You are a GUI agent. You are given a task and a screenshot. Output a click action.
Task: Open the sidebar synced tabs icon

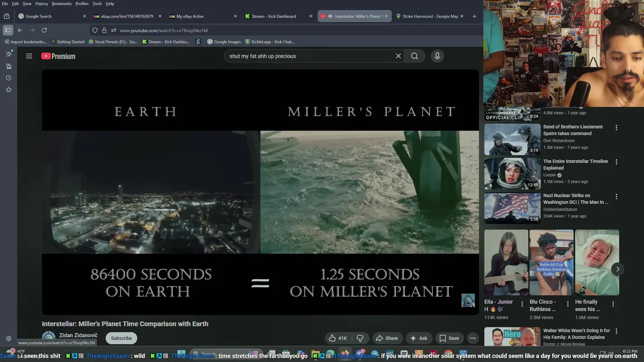9,66
